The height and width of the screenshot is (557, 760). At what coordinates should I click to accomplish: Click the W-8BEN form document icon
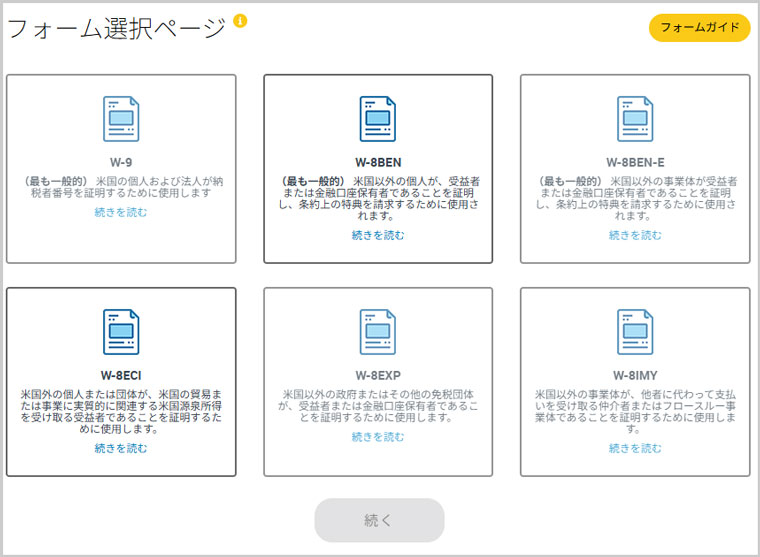coord(378,119)
